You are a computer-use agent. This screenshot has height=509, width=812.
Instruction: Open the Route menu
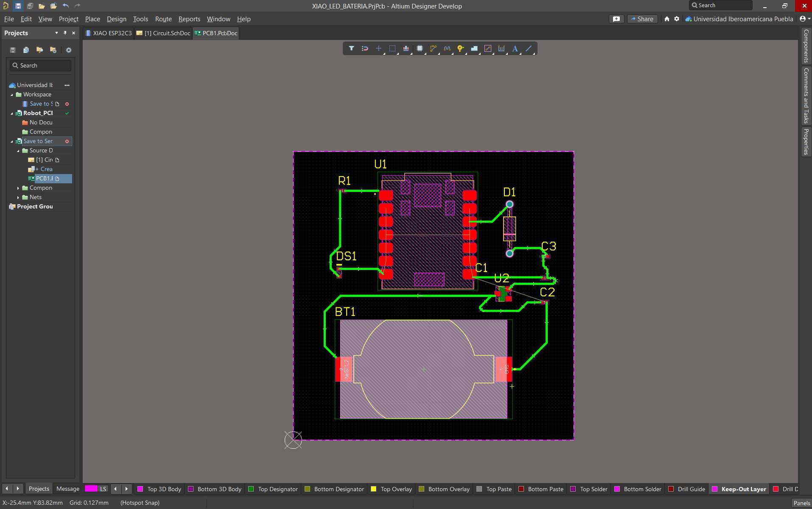[163, 19]
